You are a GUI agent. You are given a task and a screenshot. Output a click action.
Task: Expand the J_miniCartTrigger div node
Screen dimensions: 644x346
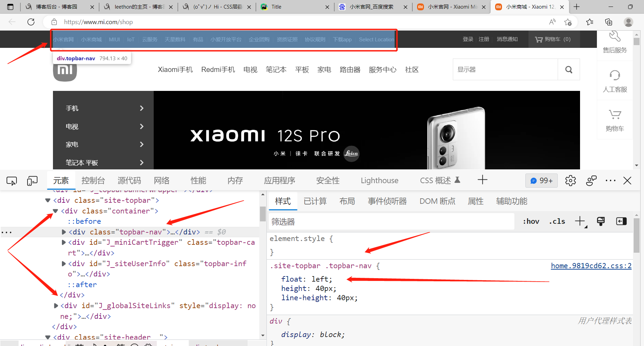click(x=64, y=242)
